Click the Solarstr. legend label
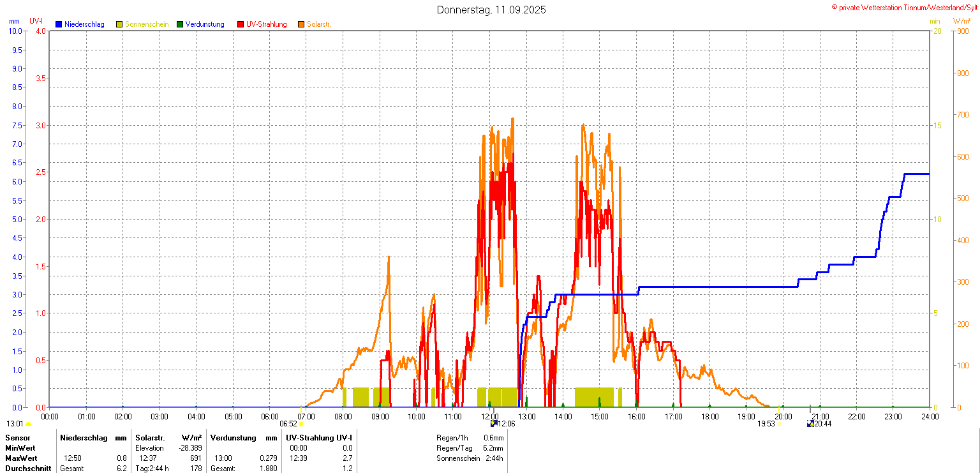Image resolution: width=980 pixels, height=473 pixels. 318,24
